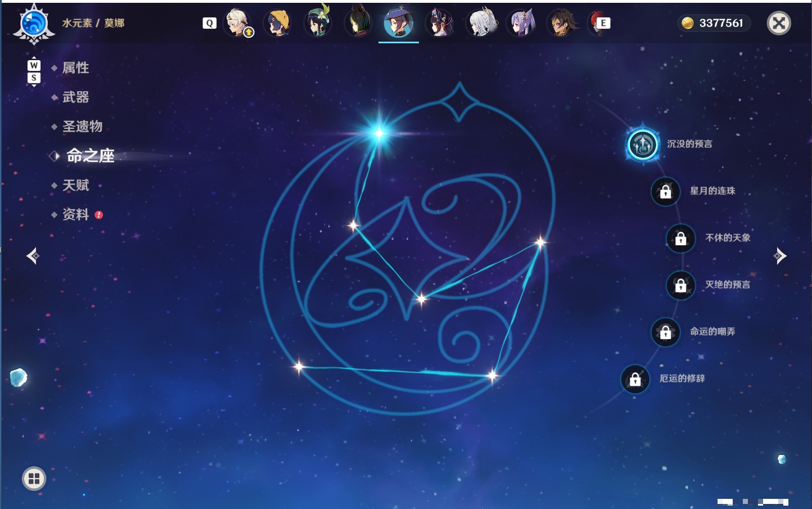Select the yellow-hooded character portrait
Viewport: 812px width, 509px height.
point(277,23)
